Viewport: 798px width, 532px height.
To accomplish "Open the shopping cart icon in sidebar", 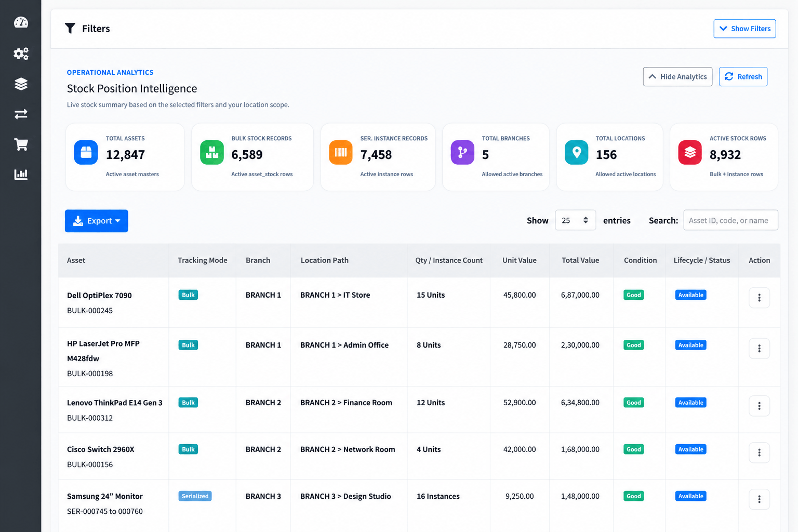I will (x=21, y=144).
